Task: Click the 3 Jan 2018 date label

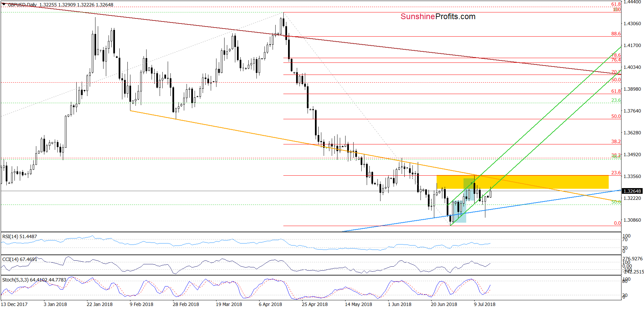Action: click(55, 304)
